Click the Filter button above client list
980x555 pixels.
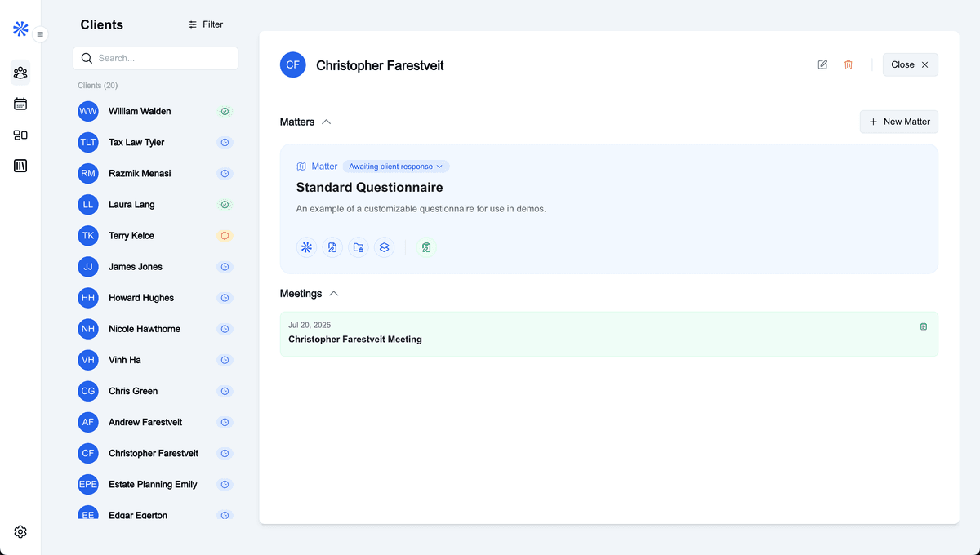coord(205,24)
